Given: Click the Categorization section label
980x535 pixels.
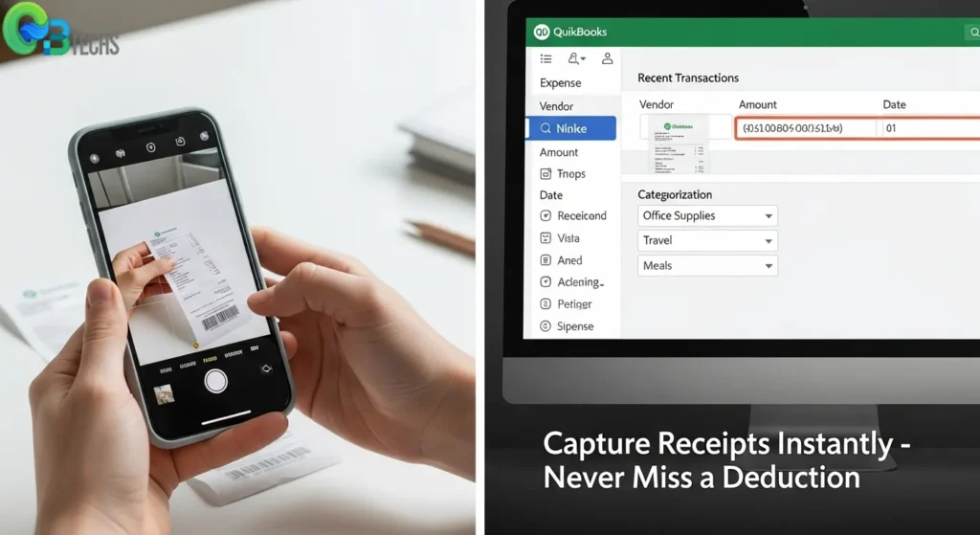Looking at the screenshot, I should [675, 194].
